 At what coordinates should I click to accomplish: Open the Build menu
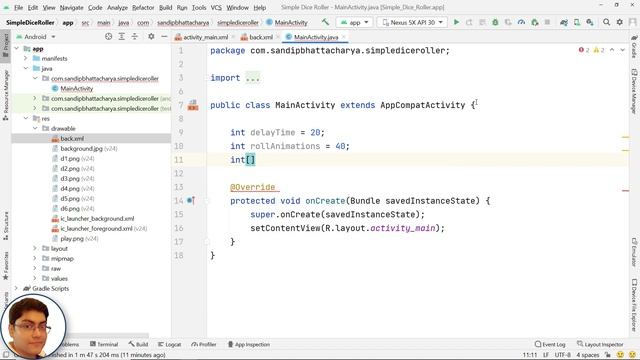pos(165,7)
